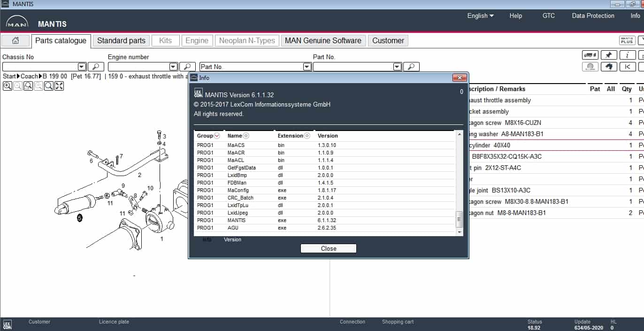
Task: Zoom out on the parts diagram
Action: click(x=18, y=86)
